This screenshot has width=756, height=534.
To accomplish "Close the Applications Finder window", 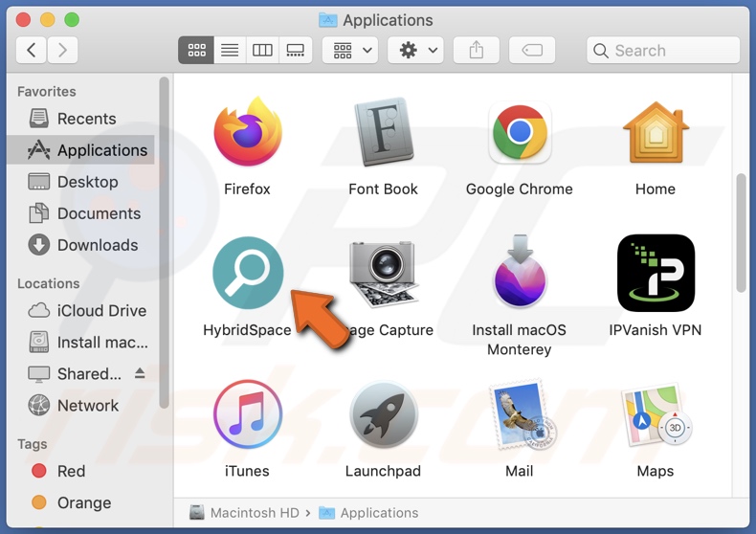I will [23, 20].
